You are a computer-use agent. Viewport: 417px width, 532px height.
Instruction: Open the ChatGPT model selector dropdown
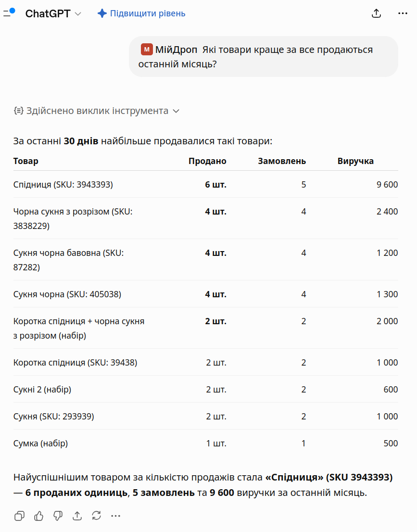(53, 13)
